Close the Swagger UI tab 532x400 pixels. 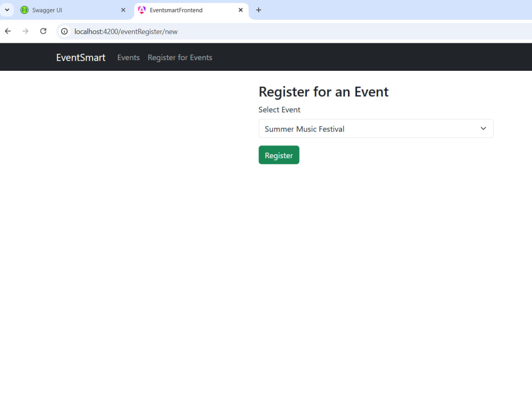coord(123,10)
